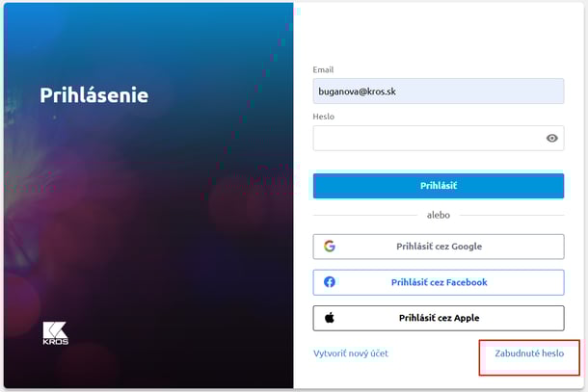The image size is (588, 392).
Task: Sign in via Prihlásiť cez Apple text
Action: (440, 318)
